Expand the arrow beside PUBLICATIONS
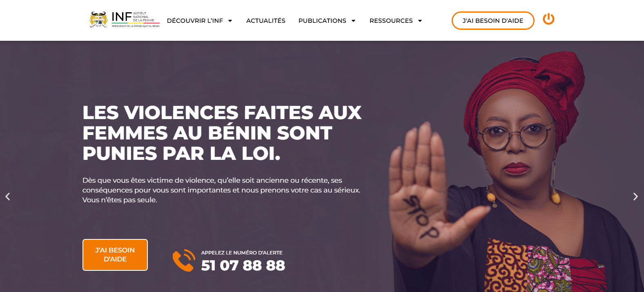Screen dimensions: 644x292 click(x=353, y=21)
